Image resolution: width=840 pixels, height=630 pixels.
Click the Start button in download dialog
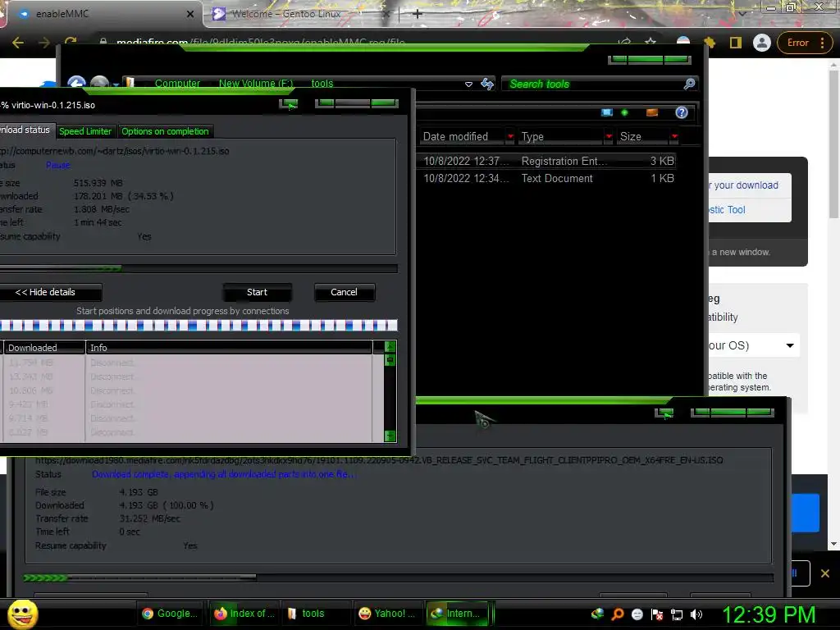click(257, 292)
